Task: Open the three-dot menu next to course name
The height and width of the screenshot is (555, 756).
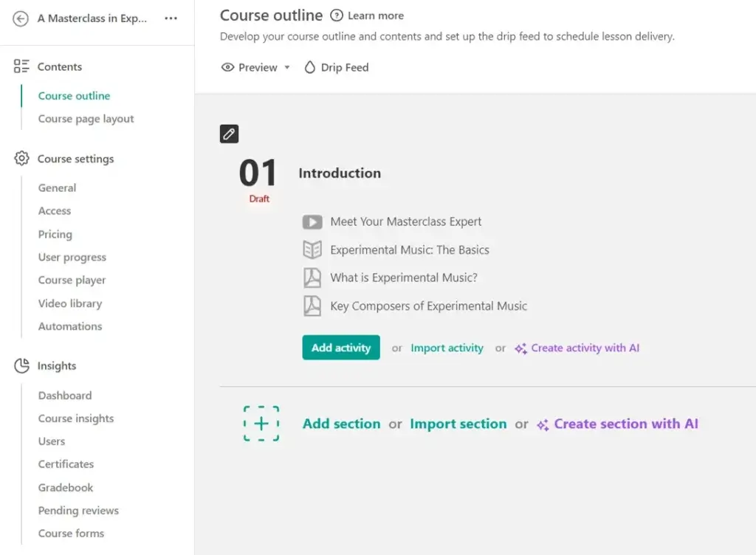Action: coord(169,17)
